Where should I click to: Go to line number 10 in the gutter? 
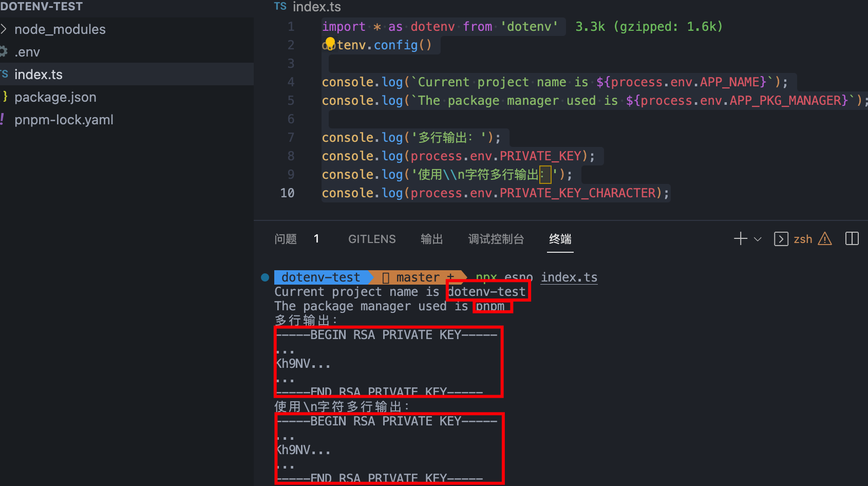pyautogui.click(x=287, y=193)
